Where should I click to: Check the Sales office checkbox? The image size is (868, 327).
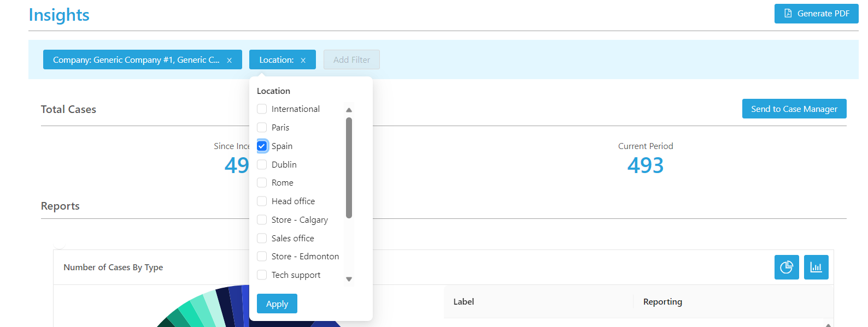click(262, 239)
